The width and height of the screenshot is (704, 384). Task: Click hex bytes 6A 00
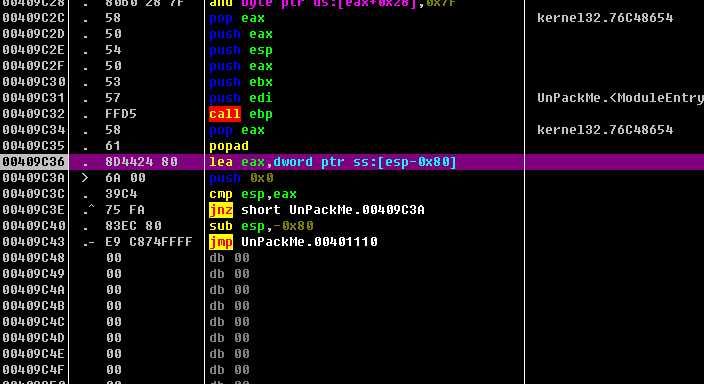tap(125, 178)
